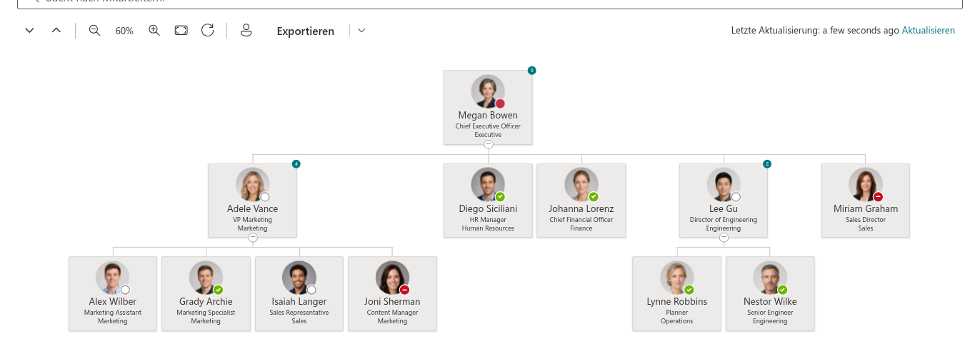Image resolution: width=980 pixels, height=364 pixels.
Task: Click the count badge on Lee Gu's card
Action: (767, 164)
